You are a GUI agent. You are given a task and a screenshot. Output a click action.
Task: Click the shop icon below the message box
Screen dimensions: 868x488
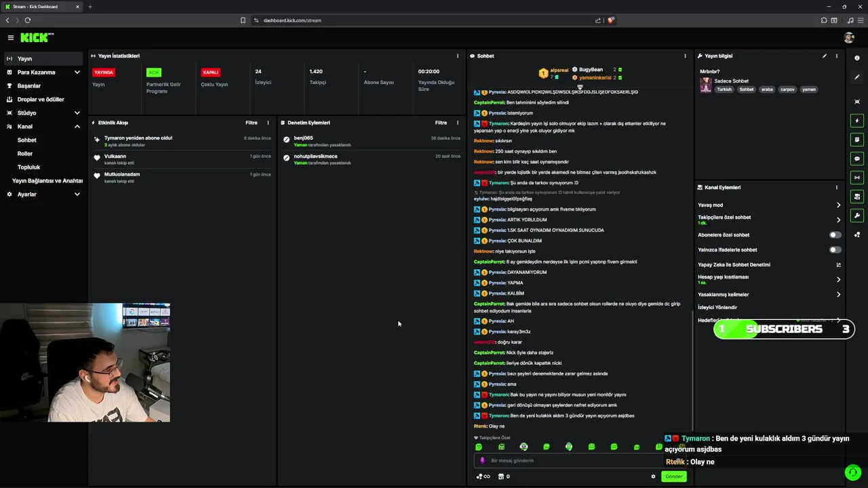(501, 476)
